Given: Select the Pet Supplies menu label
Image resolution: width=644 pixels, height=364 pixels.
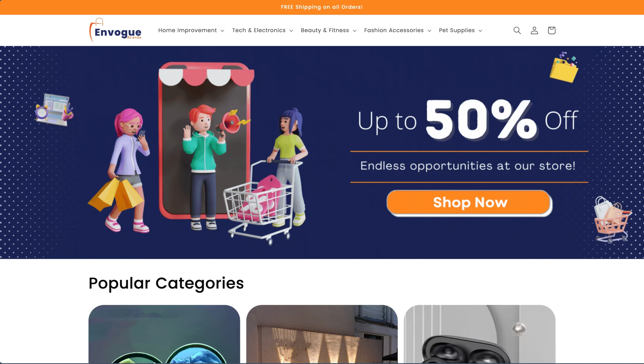Looking at the screenshot, I should (x=457, y=30).
